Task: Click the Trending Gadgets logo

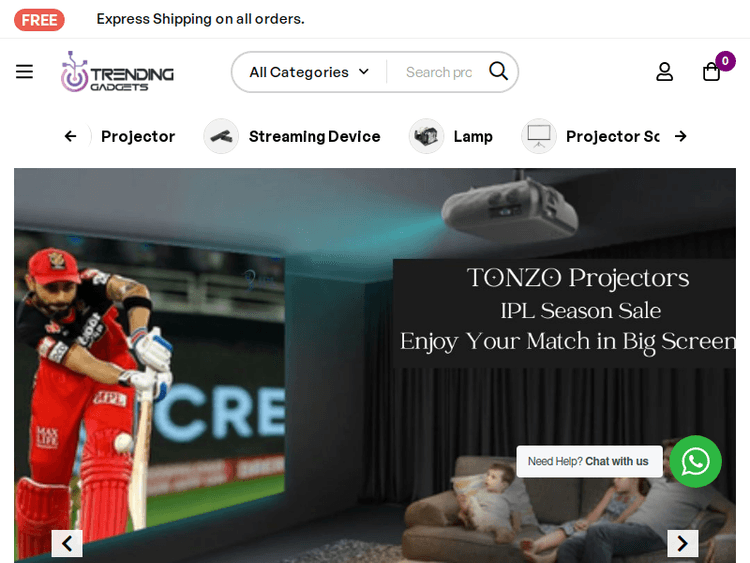Action: pos(117,72)
